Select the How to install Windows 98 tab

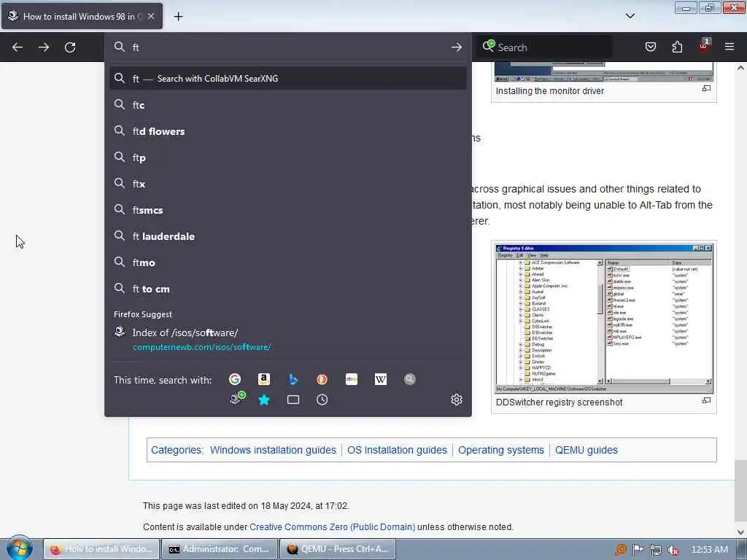click(82, 16)
